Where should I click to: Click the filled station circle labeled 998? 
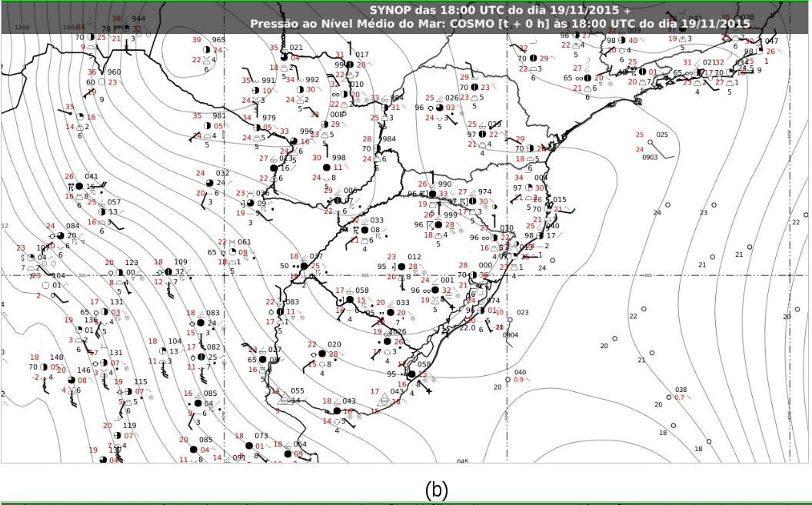(x=328, y=168)
